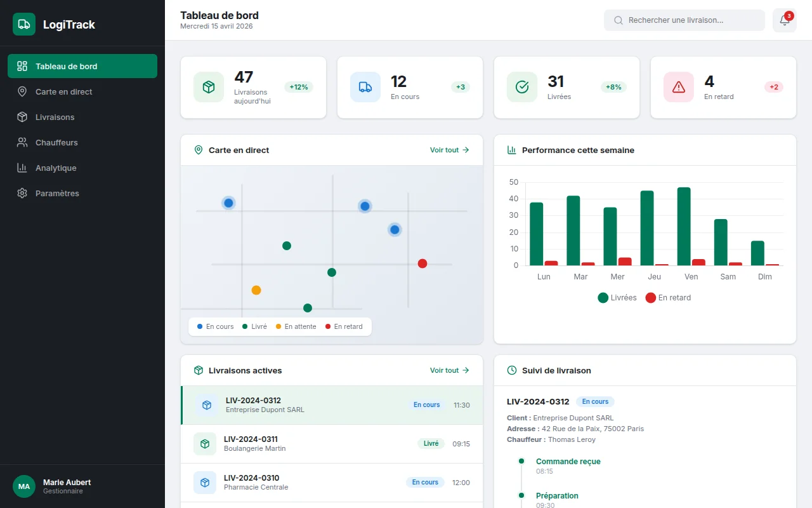
Task: Click the checkmark icon on Livrées card
Action: (x=522, y=87)
